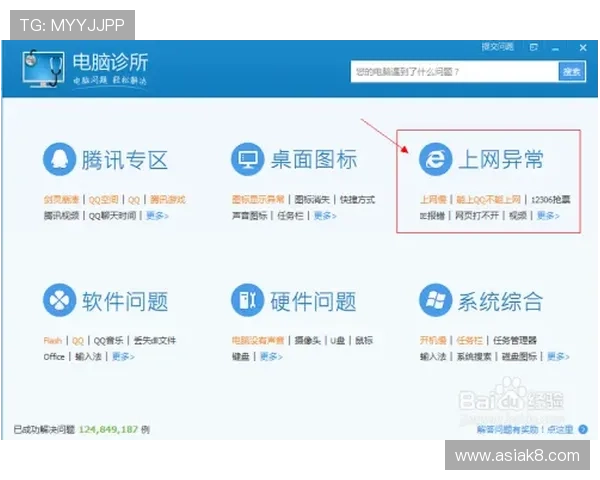Select U盘 link

coord(338,340)
